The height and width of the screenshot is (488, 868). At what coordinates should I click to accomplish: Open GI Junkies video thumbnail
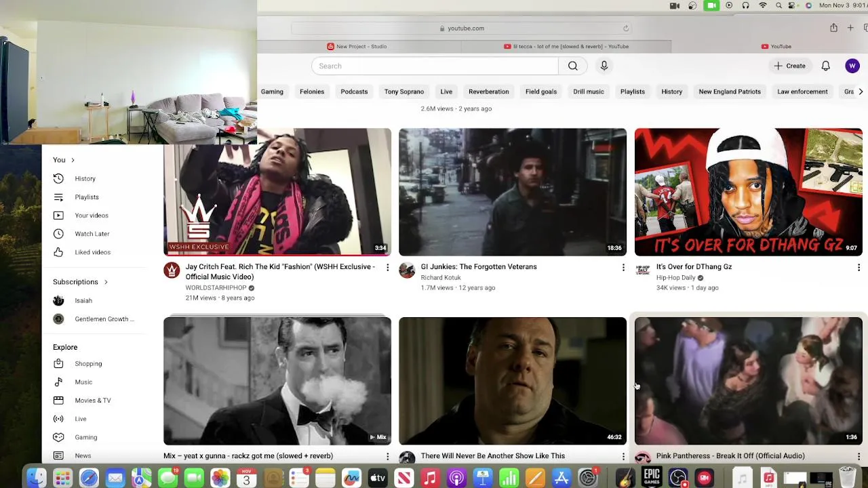513,192
